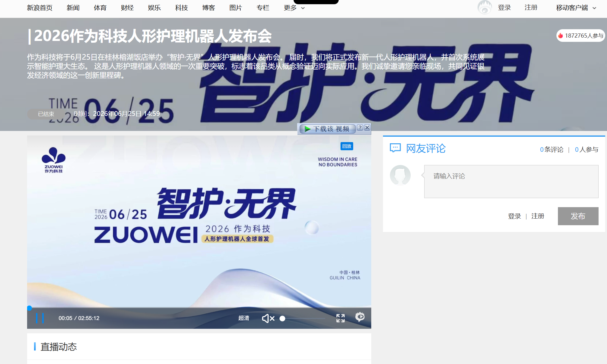The image size is (607, 364).
Task: Click the 网友评论 chat bubble icon
Action: [395, 148]
